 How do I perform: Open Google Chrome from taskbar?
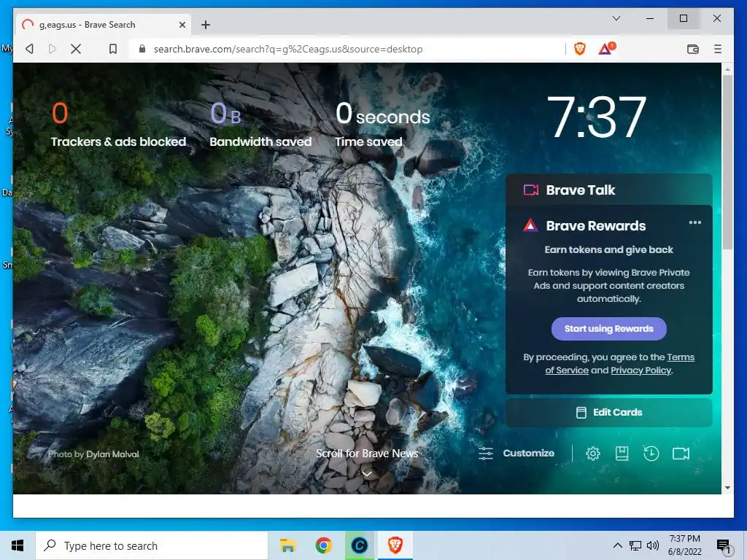(323, 545)
